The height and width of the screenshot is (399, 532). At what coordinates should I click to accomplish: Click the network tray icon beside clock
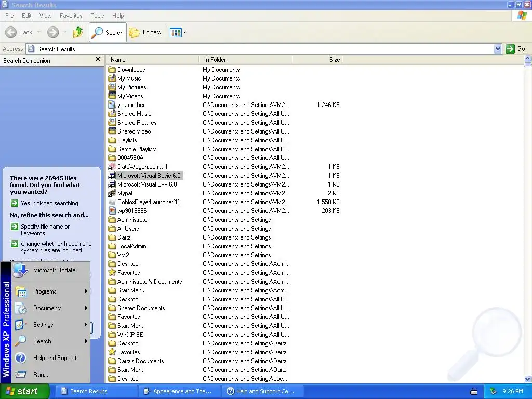[x=494, y=391]
